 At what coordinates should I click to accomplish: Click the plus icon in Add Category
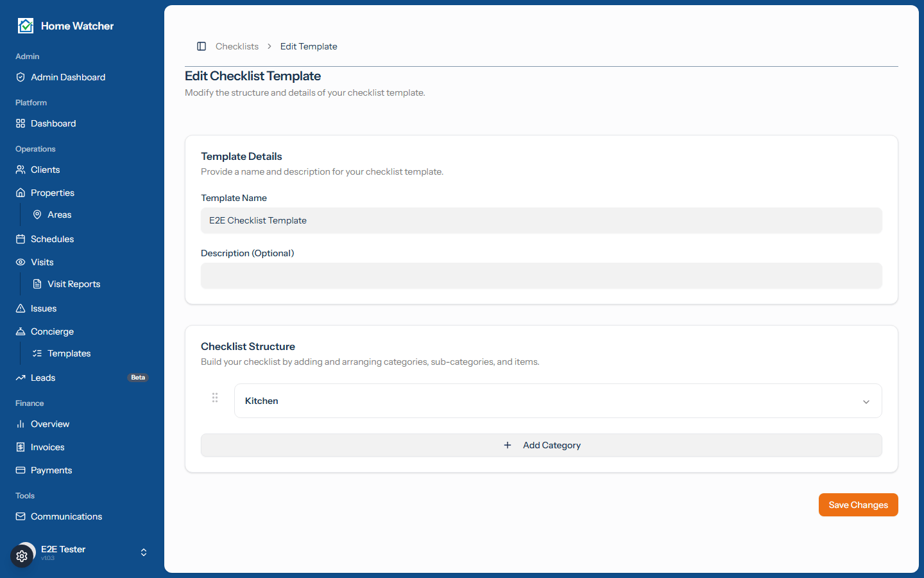click(508, 445)
